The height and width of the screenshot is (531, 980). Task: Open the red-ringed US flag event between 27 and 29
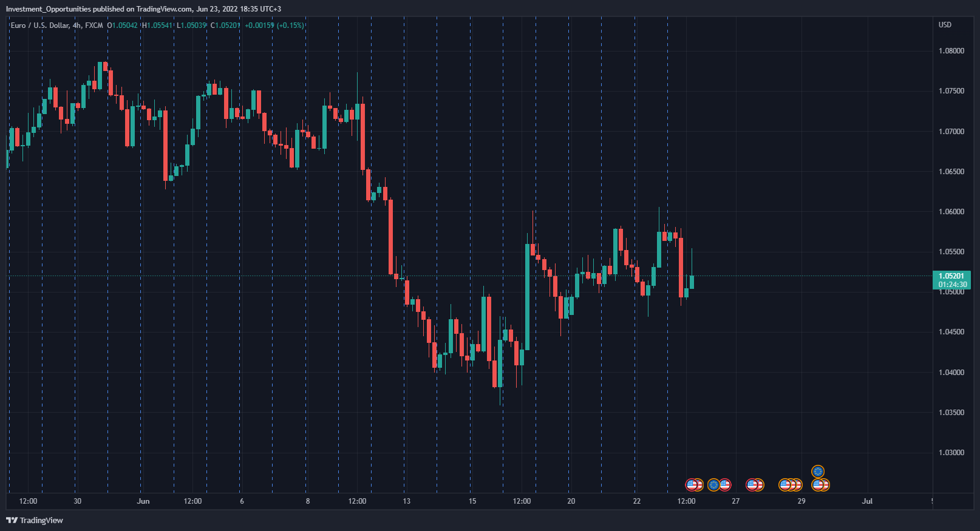pyautogui.click(x=752, y=485)
